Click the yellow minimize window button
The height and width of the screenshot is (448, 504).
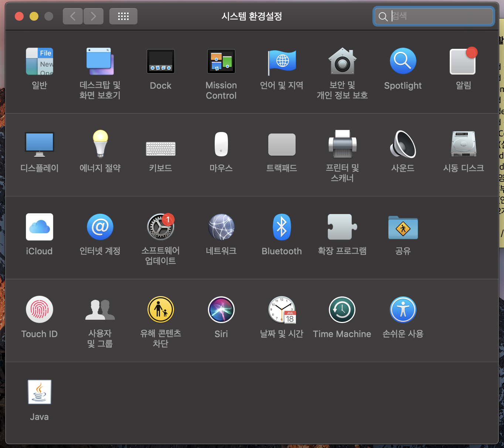point(34,16)
